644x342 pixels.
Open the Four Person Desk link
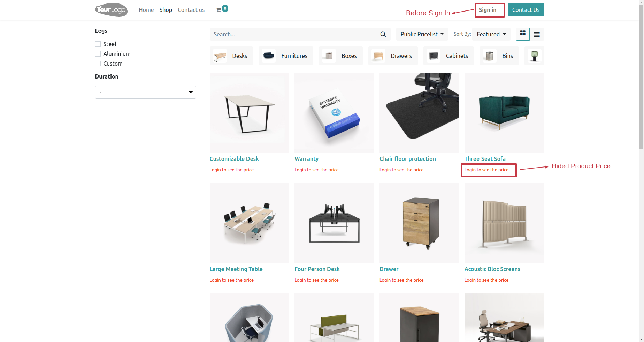pos(317,269)
